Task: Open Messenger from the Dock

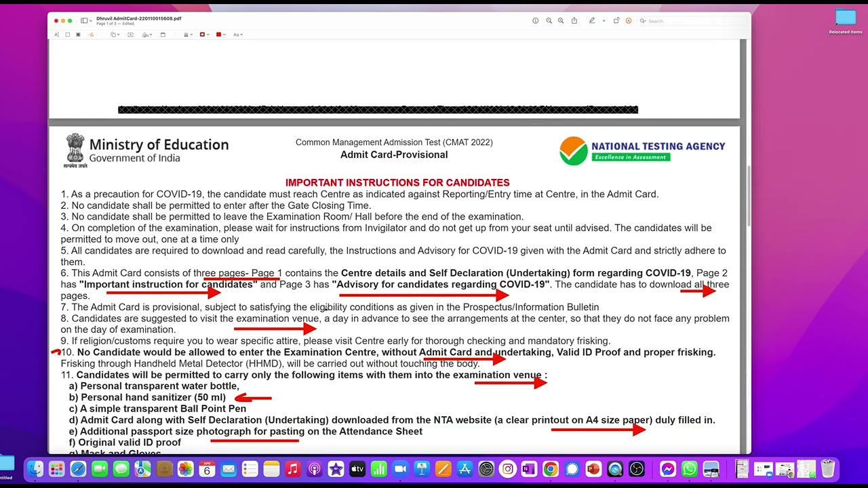Action: pyautogui.click(x=668, y=469)
